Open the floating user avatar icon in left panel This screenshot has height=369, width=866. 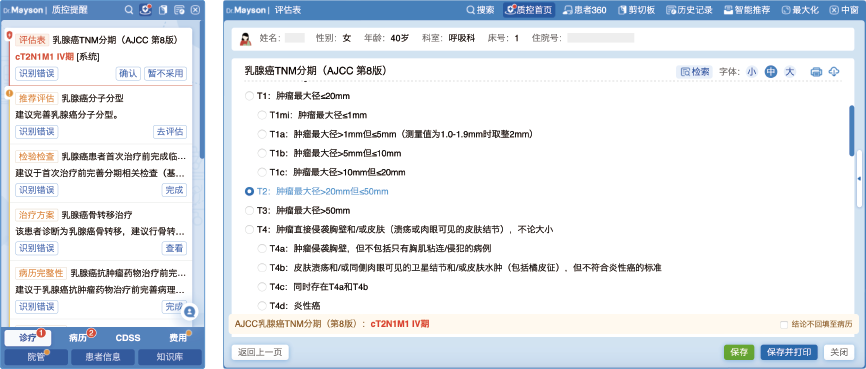(x=190, y=312)
